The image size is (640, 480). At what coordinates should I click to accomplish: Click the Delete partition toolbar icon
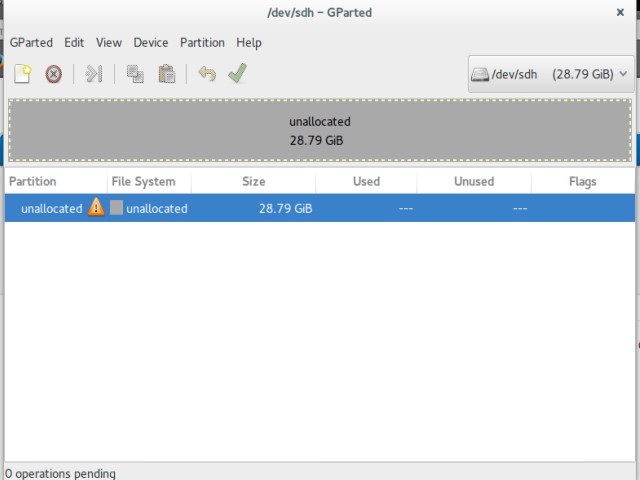pyautogui.click(x=53, y=73)
